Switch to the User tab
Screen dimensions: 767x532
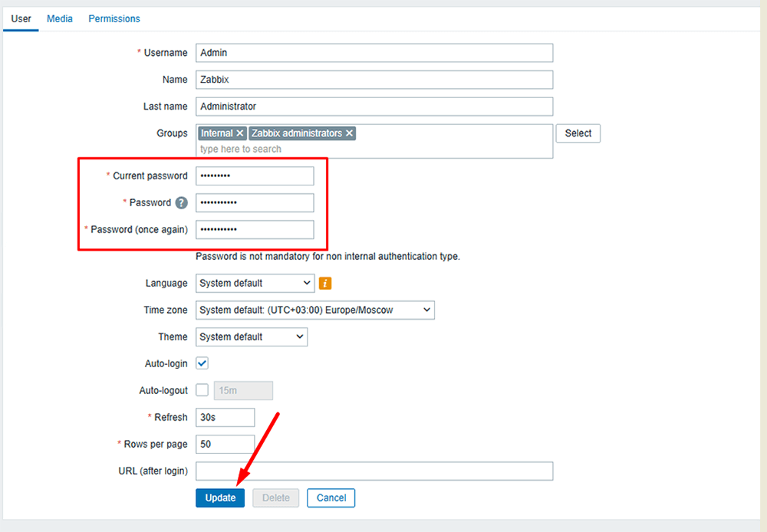21,18
